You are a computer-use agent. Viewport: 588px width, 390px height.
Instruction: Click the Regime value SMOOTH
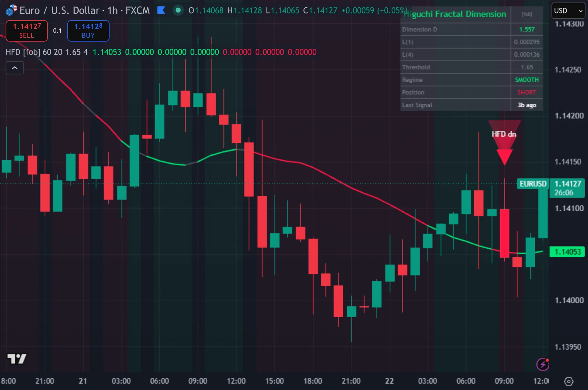pyautogui.click(x=527, y=80)
